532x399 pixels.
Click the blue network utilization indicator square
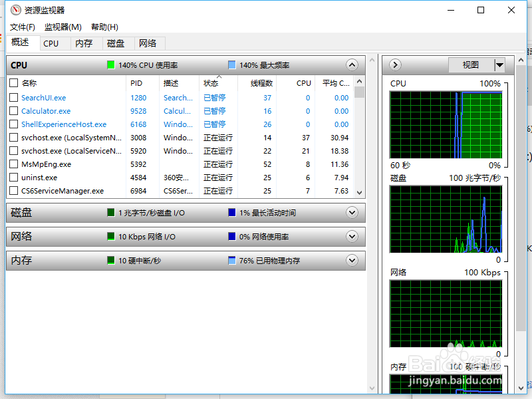tap(231, 237)
